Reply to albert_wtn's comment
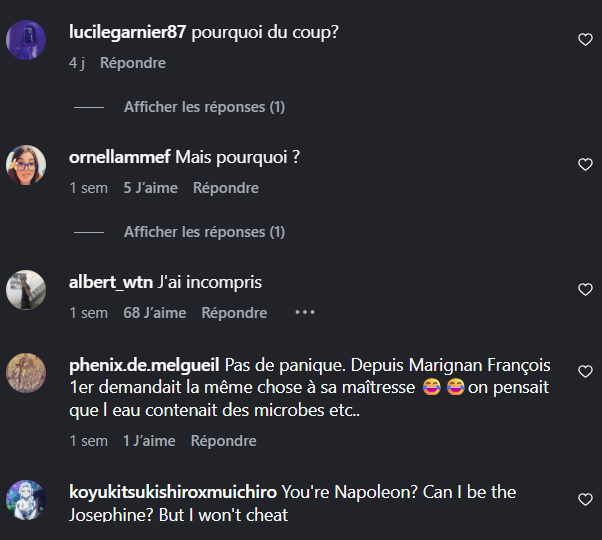Image resolution: width=602 pixels, height=540 pixels. 234,313
